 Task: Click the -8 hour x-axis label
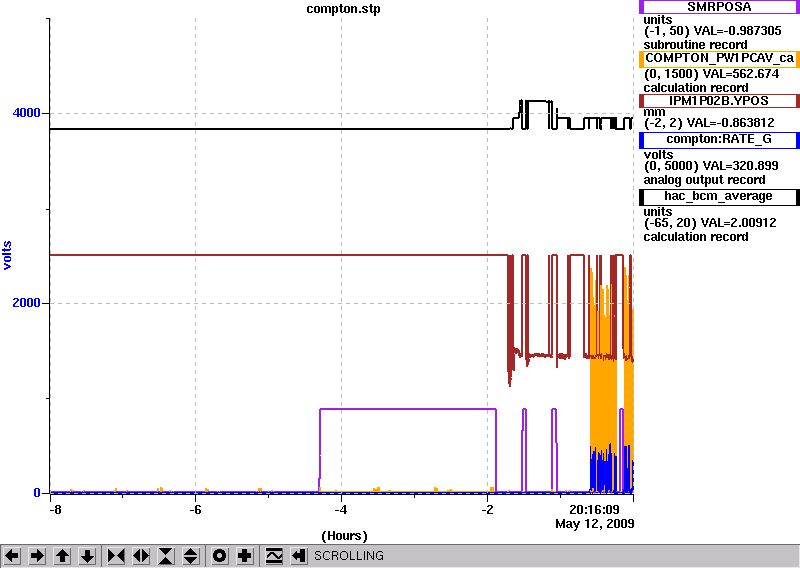[x=55, y=509]
